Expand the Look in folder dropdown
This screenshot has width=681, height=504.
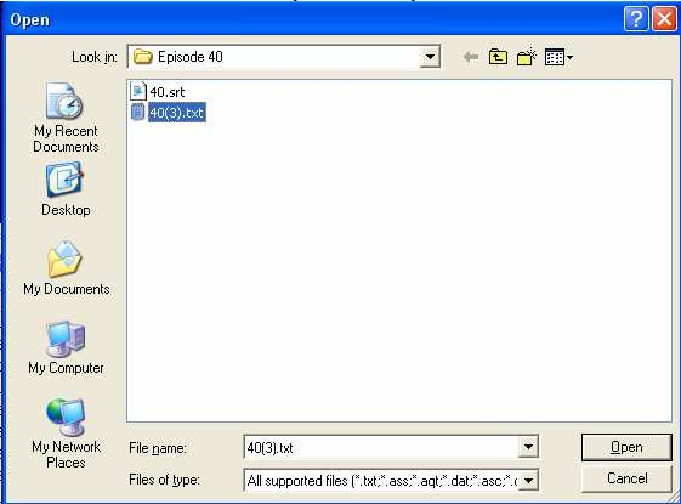coord(430,57)
